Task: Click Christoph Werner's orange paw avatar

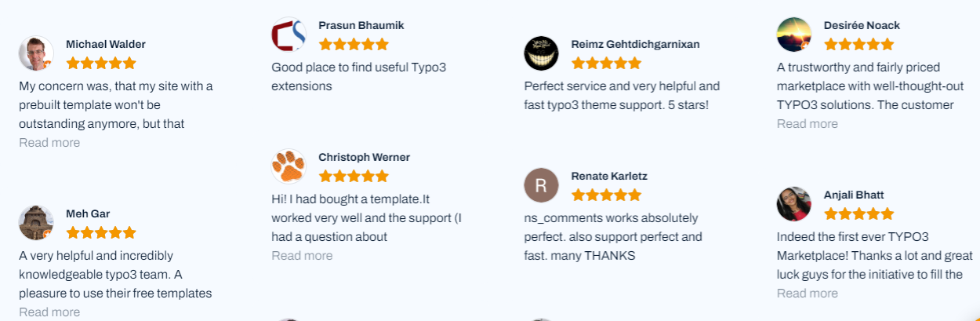Action: pos(289,166)
